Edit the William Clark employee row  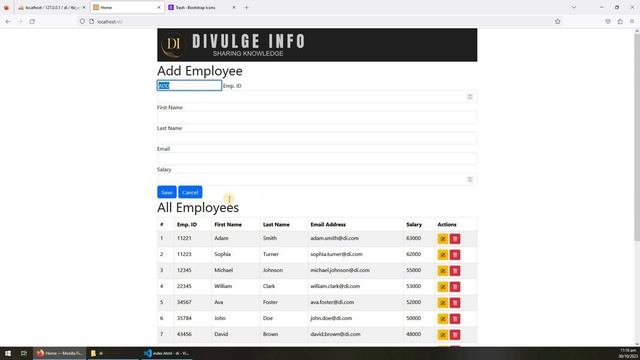pos(442,287)
